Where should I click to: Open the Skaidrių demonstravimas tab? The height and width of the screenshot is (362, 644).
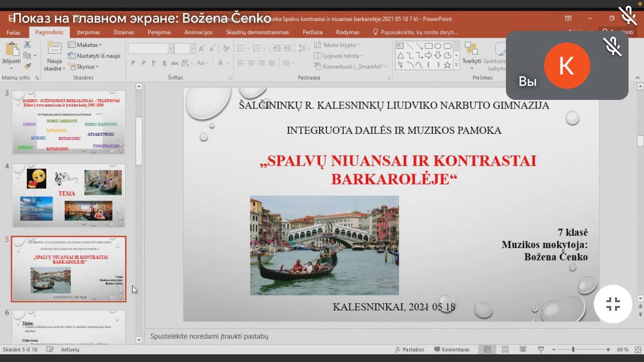[x=257, y=32]
